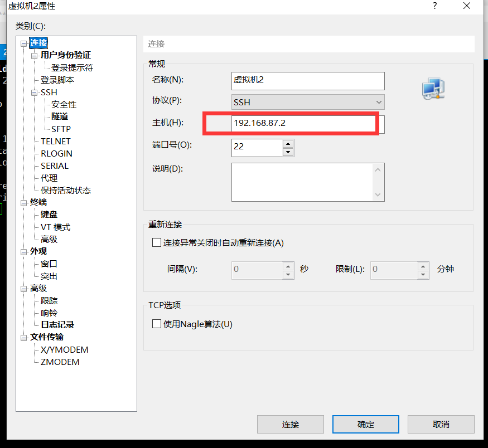Increase the 限制 minutes value

pos(423,266)
